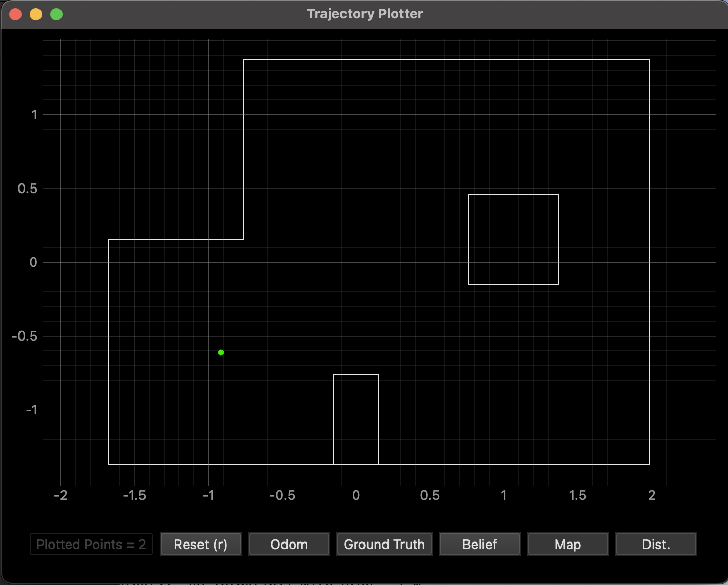Click inside the bottom rectangular obstacle

click(x=356, y=420)
